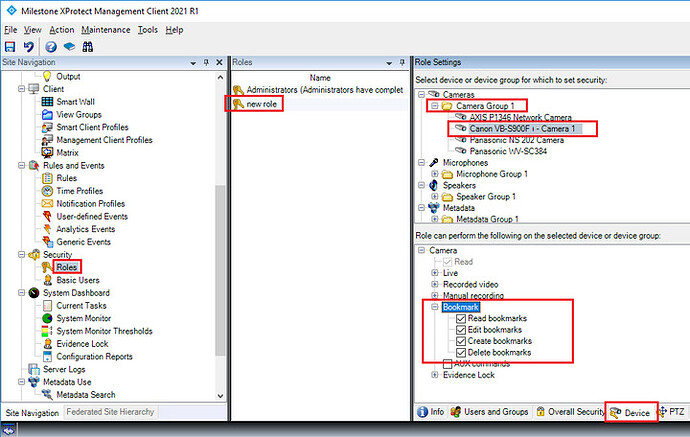The width and height of the screenshot is (690, 437).
Task: Toggle the Edit bookmarks checkbox
Action: click(x=461, y=330)
